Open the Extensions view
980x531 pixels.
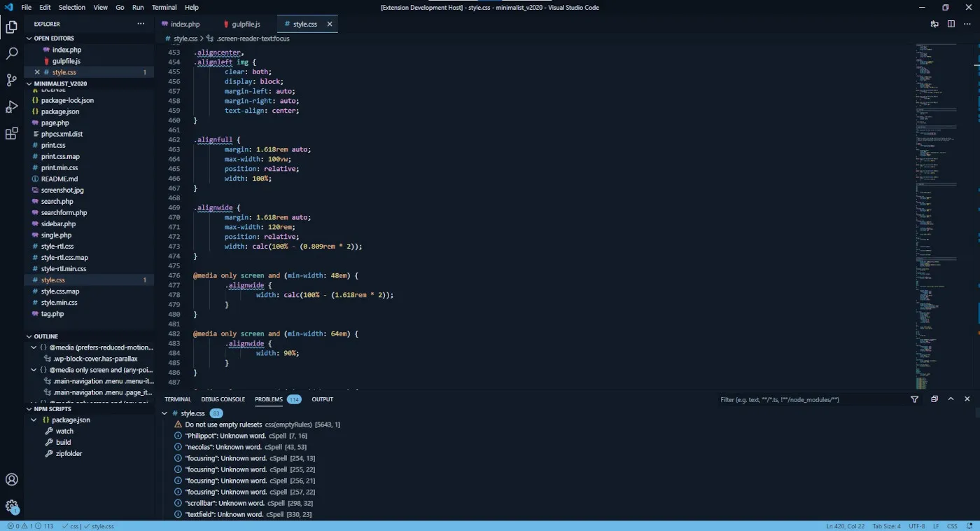pyautogui.click(x=12, y=133)
